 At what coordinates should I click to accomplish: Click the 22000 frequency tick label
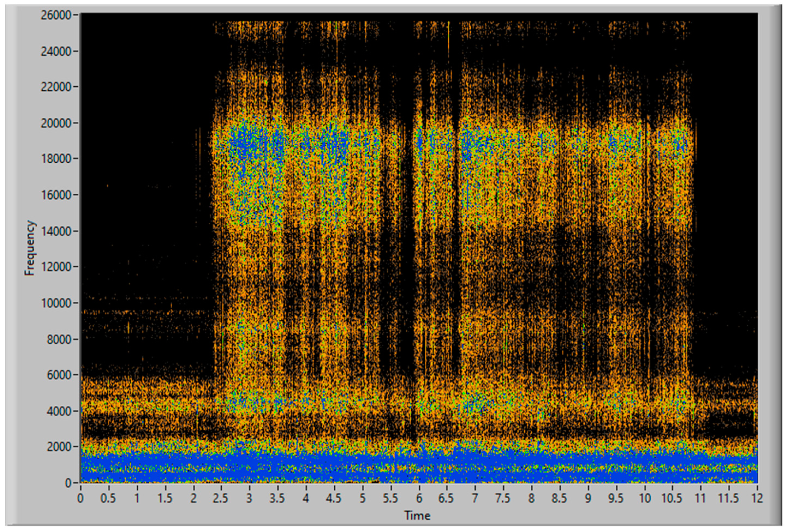click(x=56, y=87)
